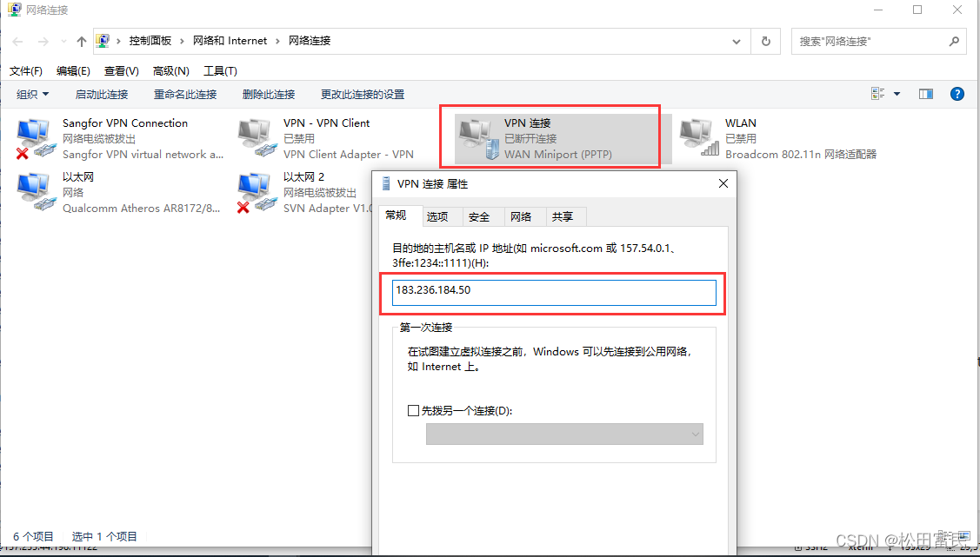Image resolution: width=980 pixels, height=557 pixels.
Task: Click 更改此连接的设置 in the toolbar
Action: [x=363, y=95]
